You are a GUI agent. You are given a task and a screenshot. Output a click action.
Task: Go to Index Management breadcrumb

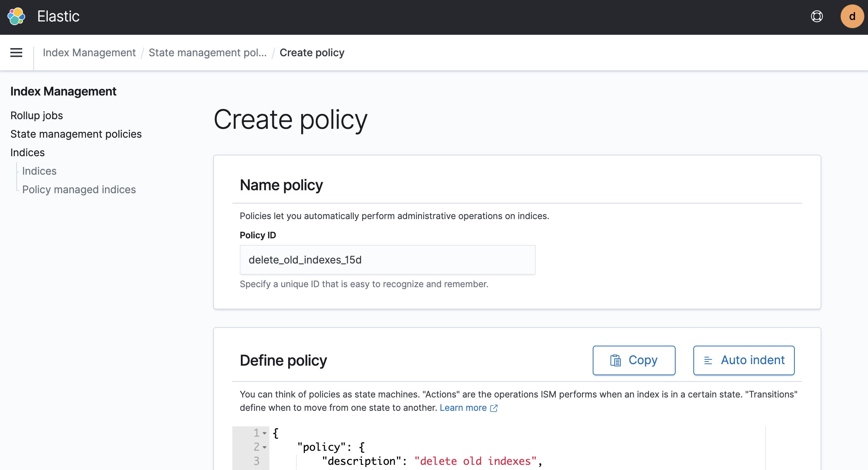click(89, 53)
